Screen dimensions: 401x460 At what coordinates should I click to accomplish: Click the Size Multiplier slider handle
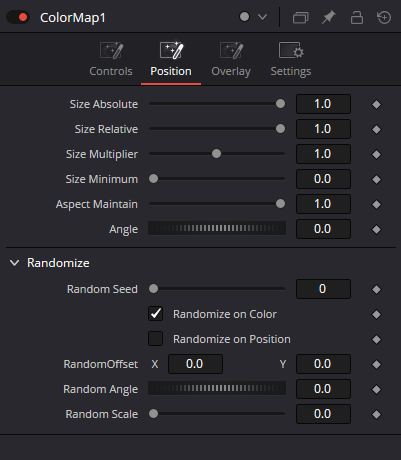[x=217, y=154]
